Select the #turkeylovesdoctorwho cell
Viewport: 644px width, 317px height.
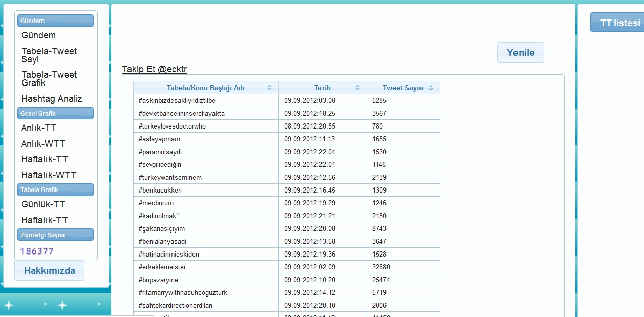click(x=206, y=126)
